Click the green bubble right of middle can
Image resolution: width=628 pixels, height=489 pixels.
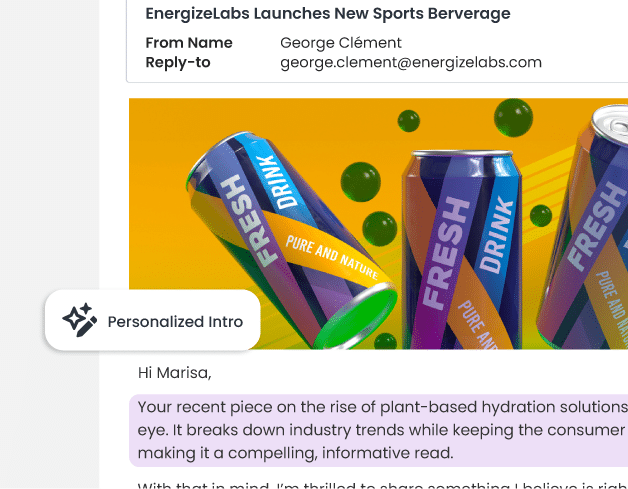[540, 215]
